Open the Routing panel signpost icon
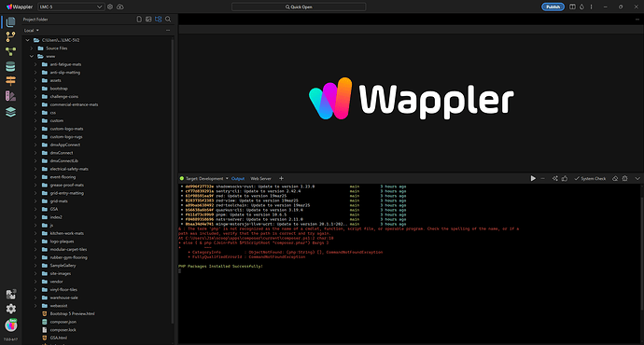 (10, 81)
